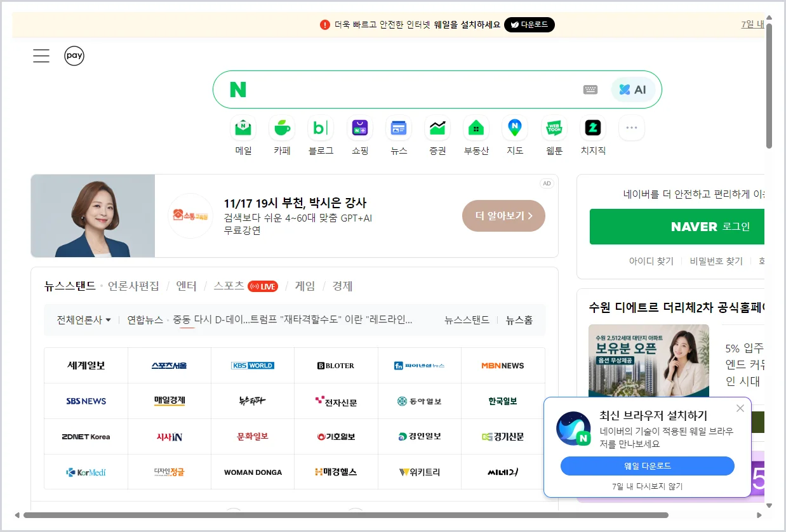
Task: Open the 한국일보 press logo
Action: (503, 401)
